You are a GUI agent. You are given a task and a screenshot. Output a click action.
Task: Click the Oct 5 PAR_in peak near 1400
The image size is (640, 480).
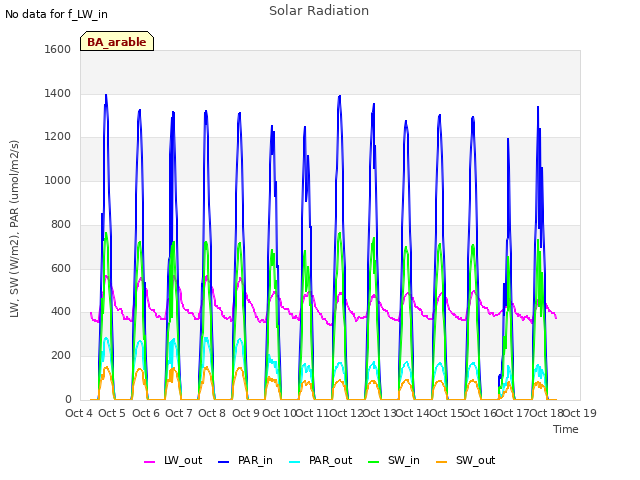(x=106, y=96)
